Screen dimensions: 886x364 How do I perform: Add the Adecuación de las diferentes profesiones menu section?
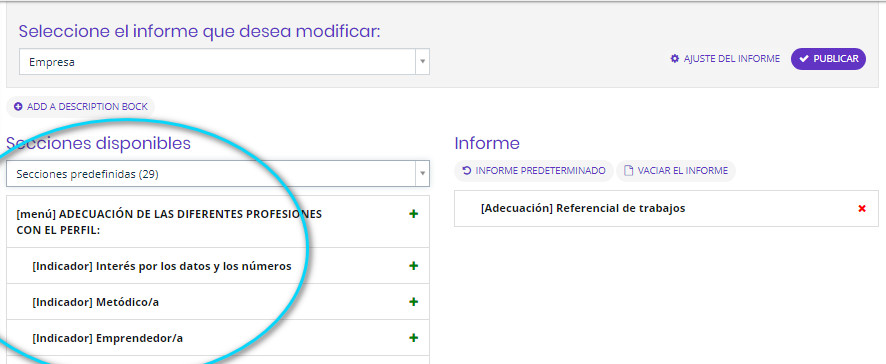click(414, 214)
